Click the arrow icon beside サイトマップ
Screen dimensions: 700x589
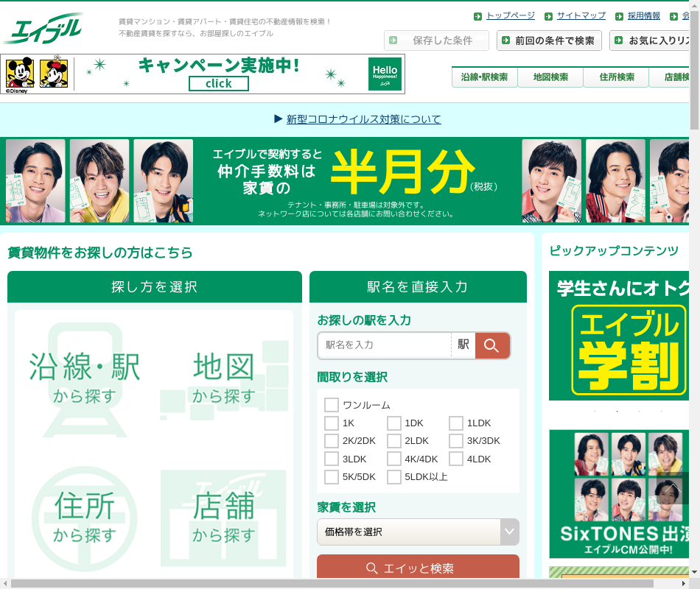point(549,16)
